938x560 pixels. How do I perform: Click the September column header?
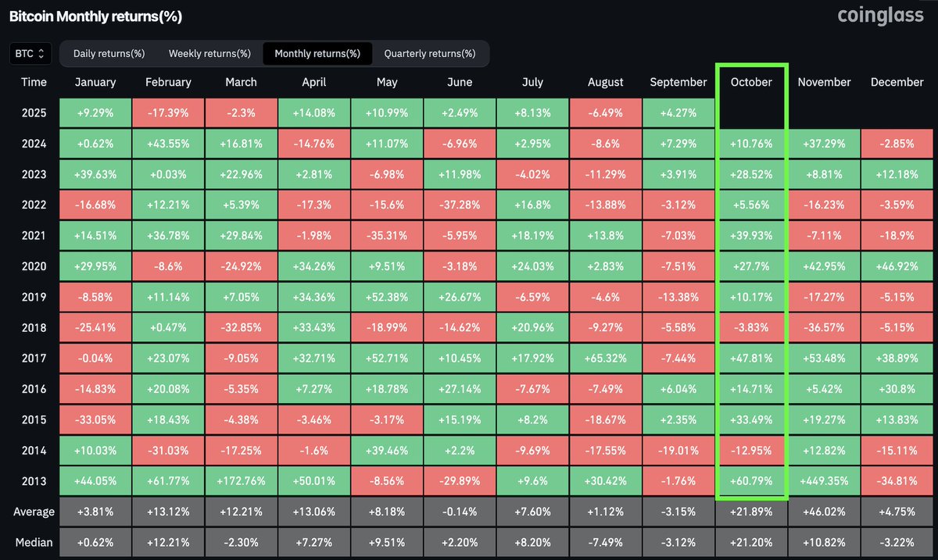pos(678,82)
